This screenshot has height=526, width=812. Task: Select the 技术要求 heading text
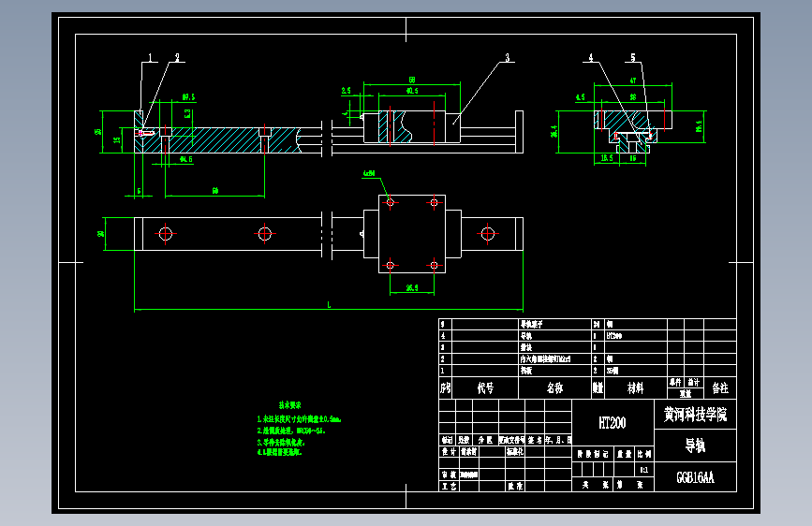click(289, 405)
